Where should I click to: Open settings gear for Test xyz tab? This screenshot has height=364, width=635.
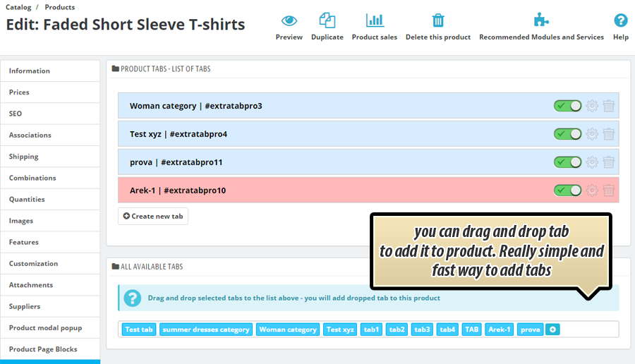[592, 134]
